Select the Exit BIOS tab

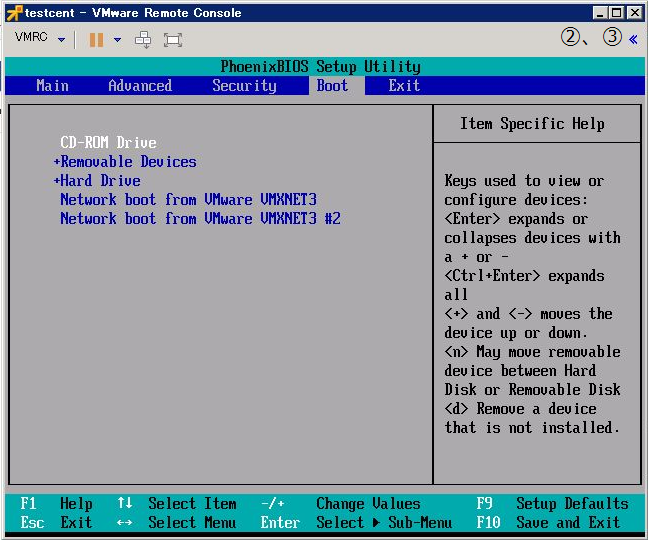coord(404,86)
